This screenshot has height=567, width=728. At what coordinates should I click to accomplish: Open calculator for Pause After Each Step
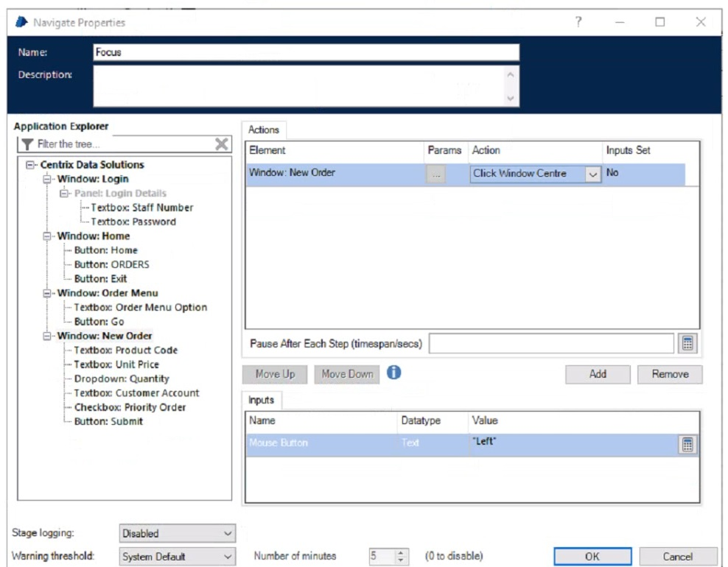coord(687,344)
